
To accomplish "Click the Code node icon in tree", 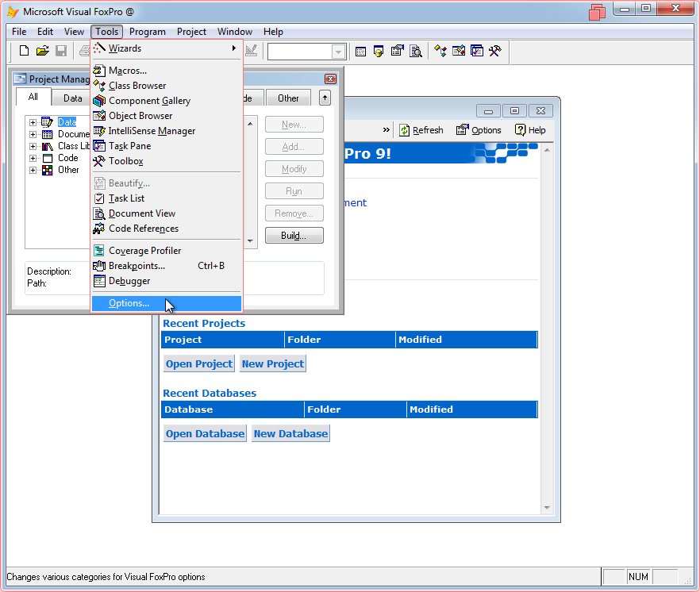I will [x=47, y=158].
